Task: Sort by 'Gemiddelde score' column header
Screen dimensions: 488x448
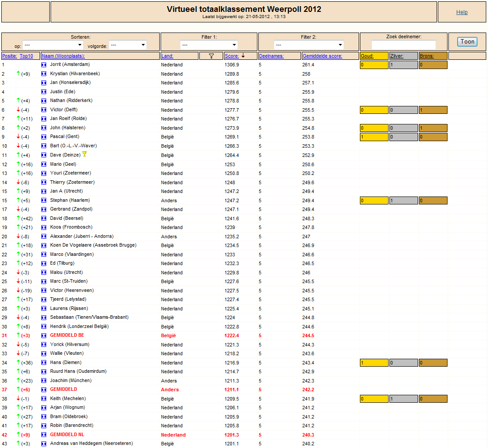Action: coord(322,56)
